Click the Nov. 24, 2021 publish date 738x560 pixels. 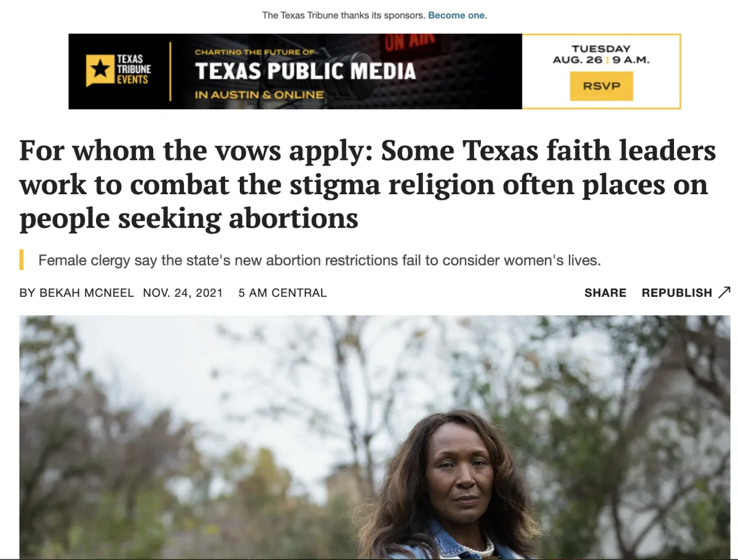coord(183,293)
